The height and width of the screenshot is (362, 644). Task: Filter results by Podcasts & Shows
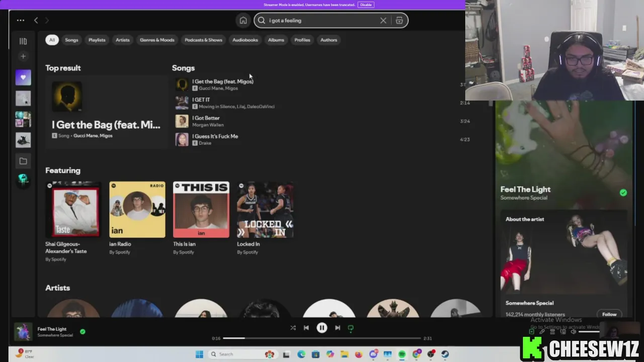point(203,40)
